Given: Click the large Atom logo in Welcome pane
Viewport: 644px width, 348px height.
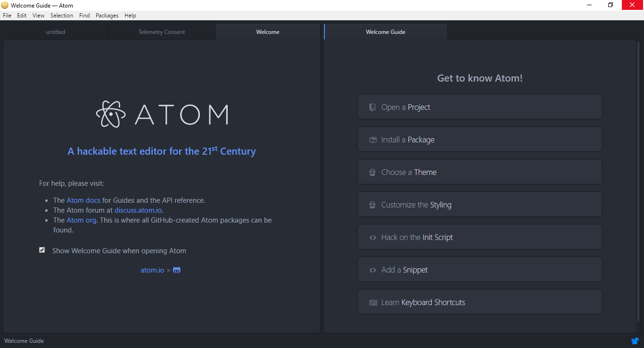Looking at the screenshot, I should tap(162, 114).
